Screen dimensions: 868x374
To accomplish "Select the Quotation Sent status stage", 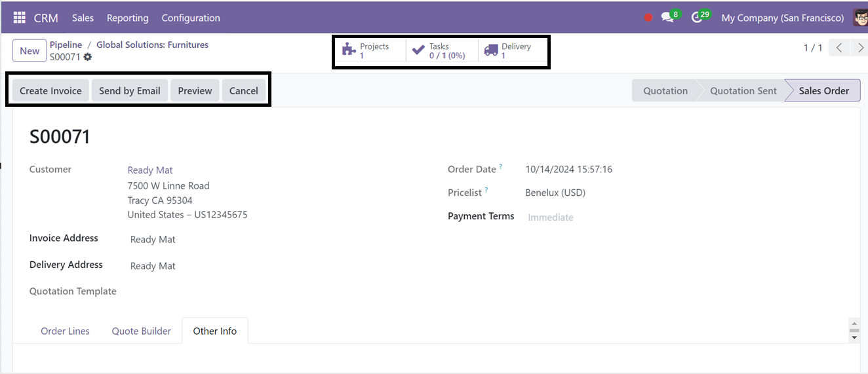I will [743, 90].
